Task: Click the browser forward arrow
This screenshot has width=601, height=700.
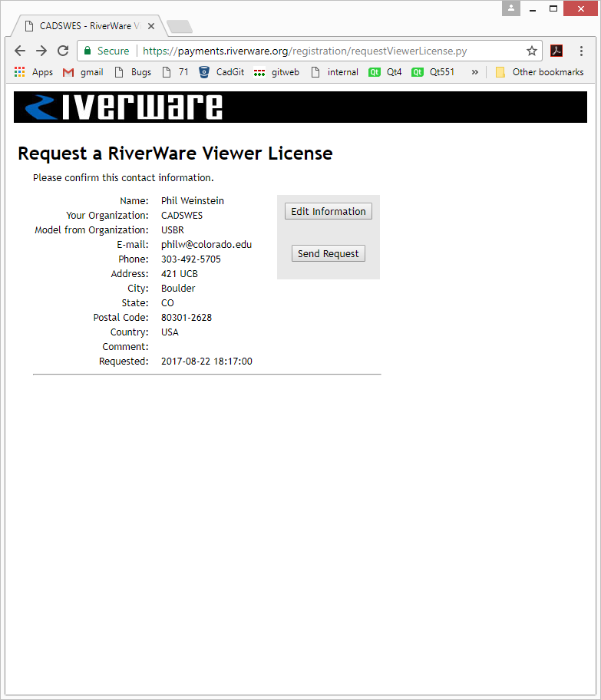Action: [41, 51]
